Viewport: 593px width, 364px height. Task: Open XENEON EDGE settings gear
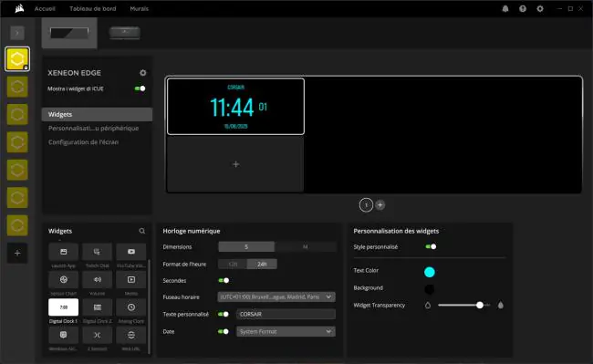(143, 73)
